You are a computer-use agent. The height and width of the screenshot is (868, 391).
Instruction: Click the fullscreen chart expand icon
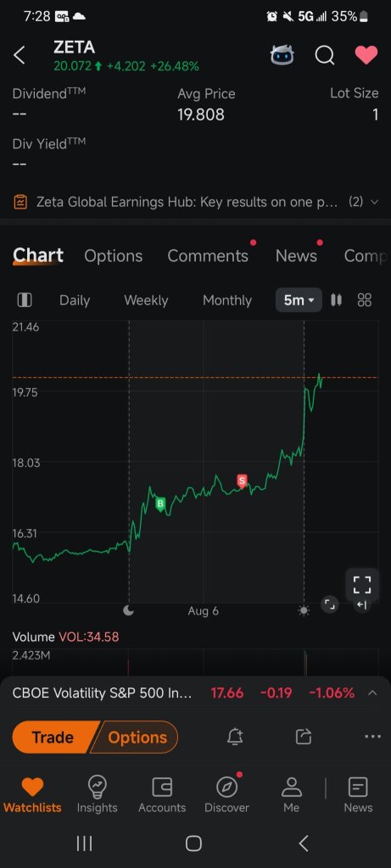(x=362, y=585)
